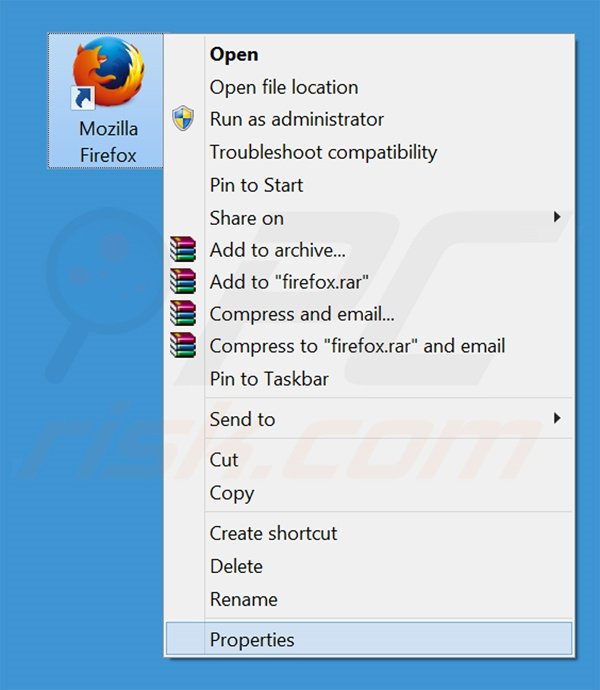
Task: Expand the Send to submenu arrow
Action: click(x=557, y=418)
